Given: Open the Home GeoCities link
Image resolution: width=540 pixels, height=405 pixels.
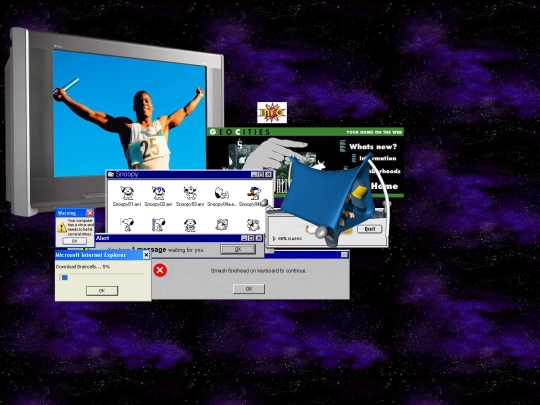Looking at the screenshot, I should (384, 186).
